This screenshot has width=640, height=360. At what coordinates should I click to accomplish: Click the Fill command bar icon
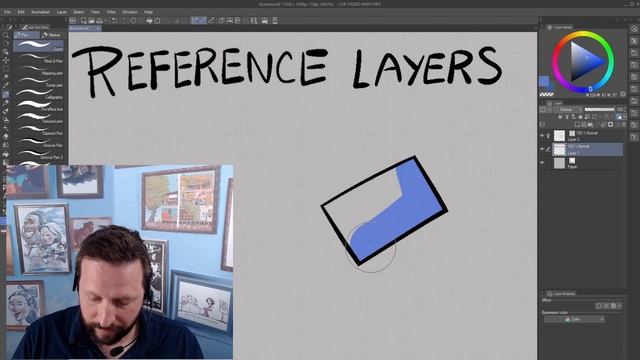(149, 20)
